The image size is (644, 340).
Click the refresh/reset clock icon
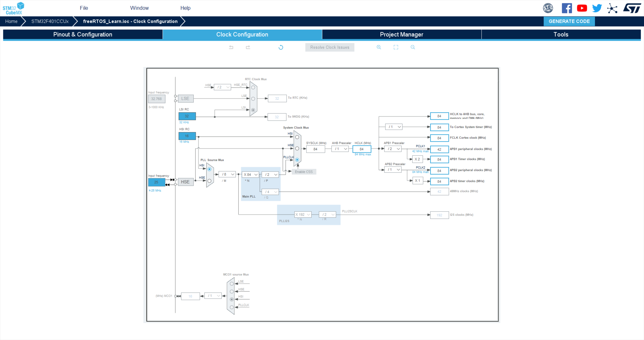[281, 47]
